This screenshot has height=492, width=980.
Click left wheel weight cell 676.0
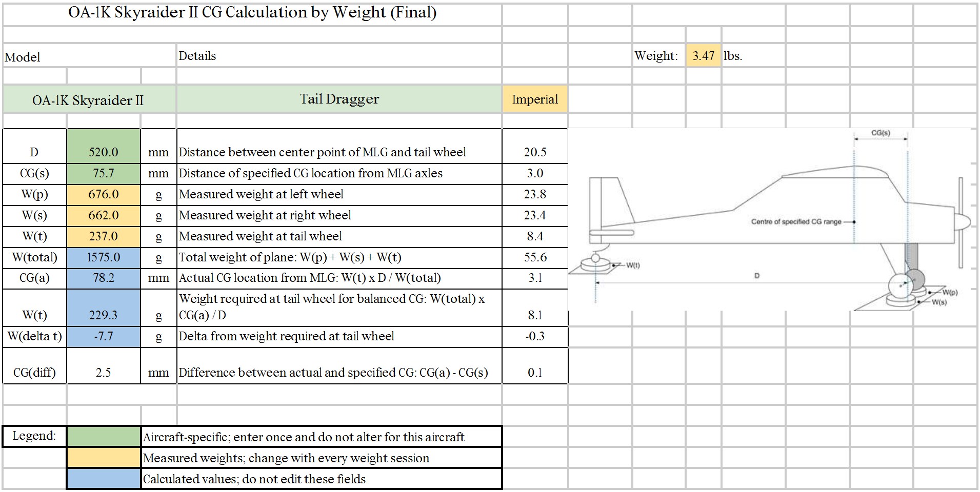[x=103, y=194]
